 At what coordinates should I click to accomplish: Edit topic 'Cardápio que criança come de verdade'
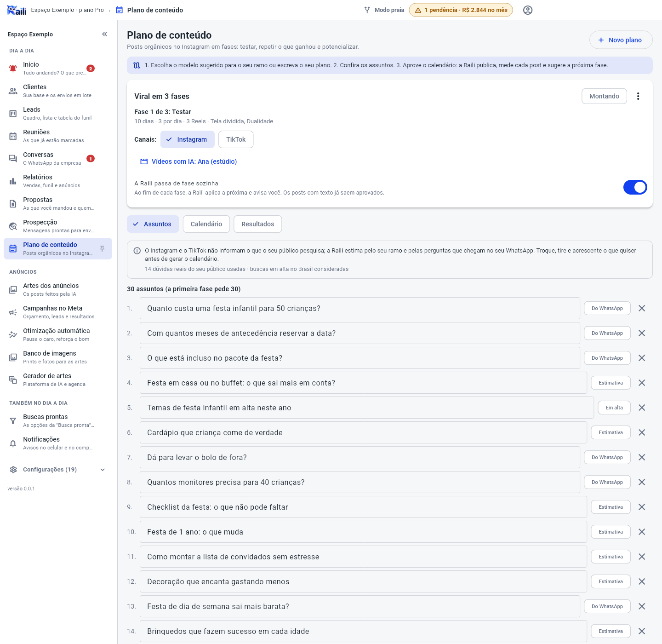click(363, 432)
